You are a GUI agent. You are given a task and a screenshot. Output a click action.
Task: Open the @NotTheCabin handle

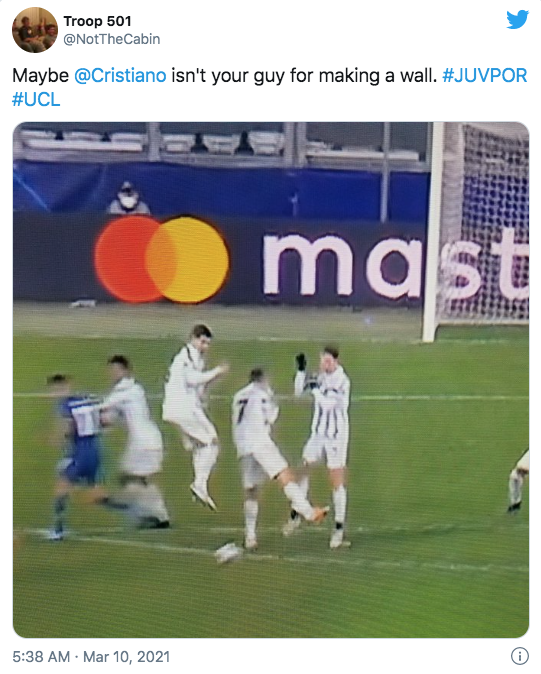pyautogui.click(x=112, y=39)
